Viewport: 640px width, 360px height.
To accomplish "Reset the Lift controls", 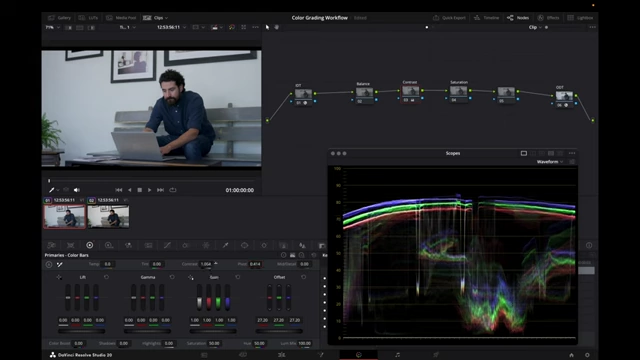I will pos(107,277).
